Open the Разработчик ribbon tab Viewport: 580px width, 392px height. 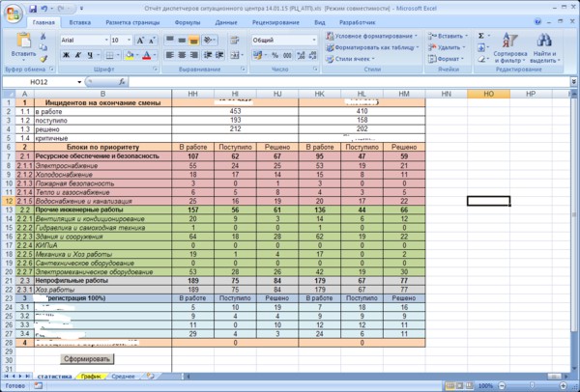[x=358, y=22]
